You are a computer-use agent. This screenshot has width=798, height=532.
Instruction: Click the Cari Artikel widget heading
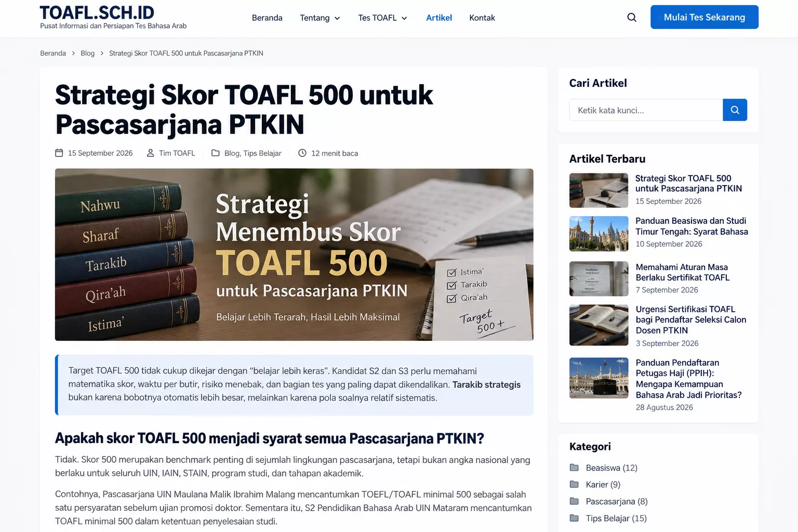598,83
